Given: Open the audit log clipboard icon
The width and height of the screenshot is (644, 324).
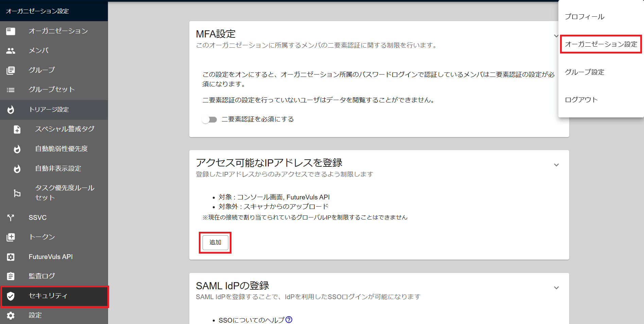Looking at the screenshot, I should (x=11, y=276).
